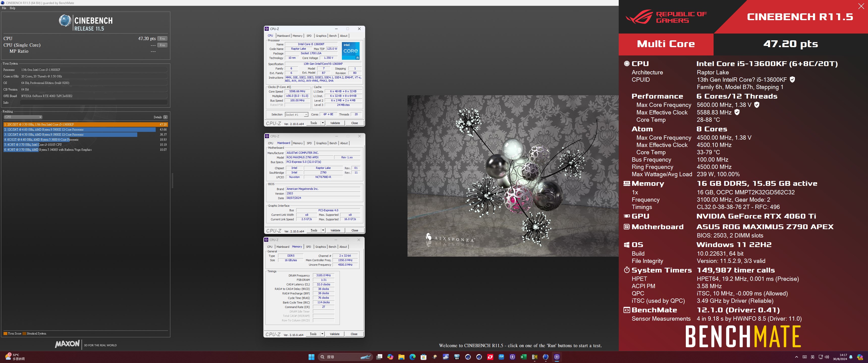
Task: Click the Windows OS icon in BenchMate panel
Action: (627, 245)
